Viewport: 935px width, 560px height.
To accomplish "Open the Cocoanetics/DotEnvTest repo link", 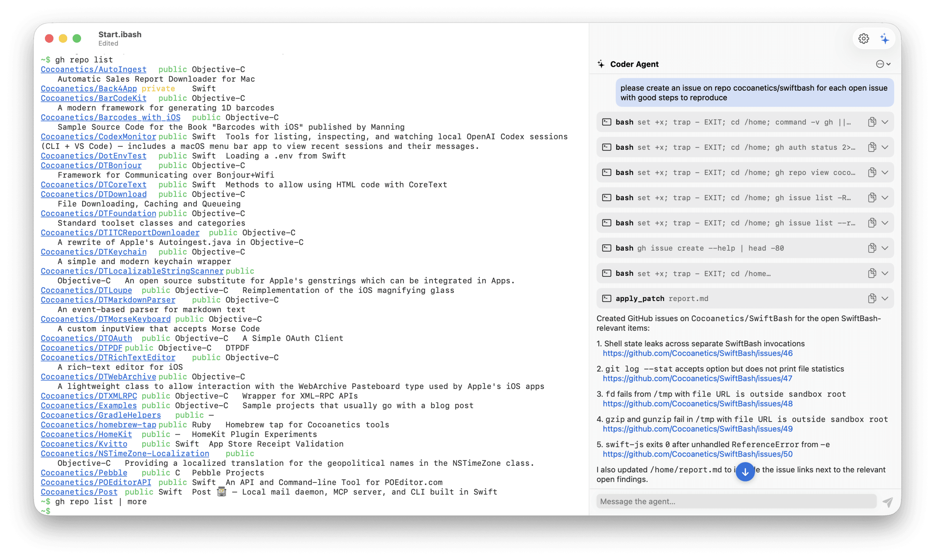I will [93, 156].
